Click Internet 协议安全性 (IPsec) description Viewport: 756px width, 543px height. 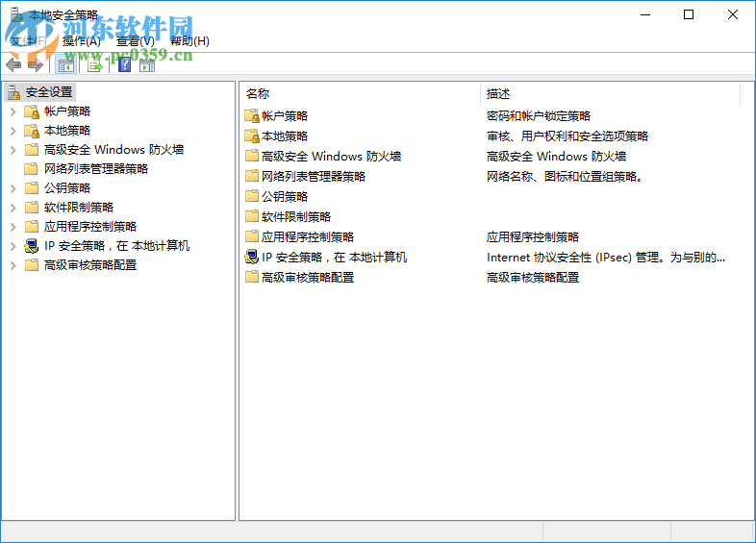pos(606,258)
